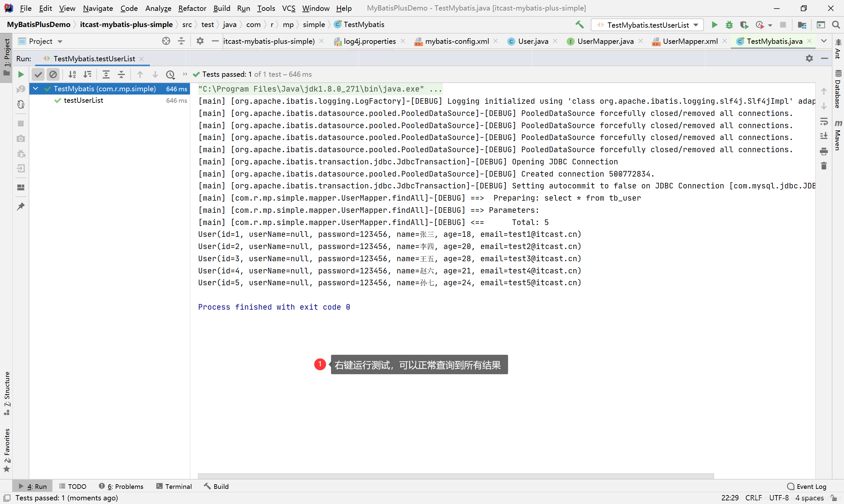Toggle scroll to end of console
The height and width of the screenshot is (504, 844).
[824, 136]
